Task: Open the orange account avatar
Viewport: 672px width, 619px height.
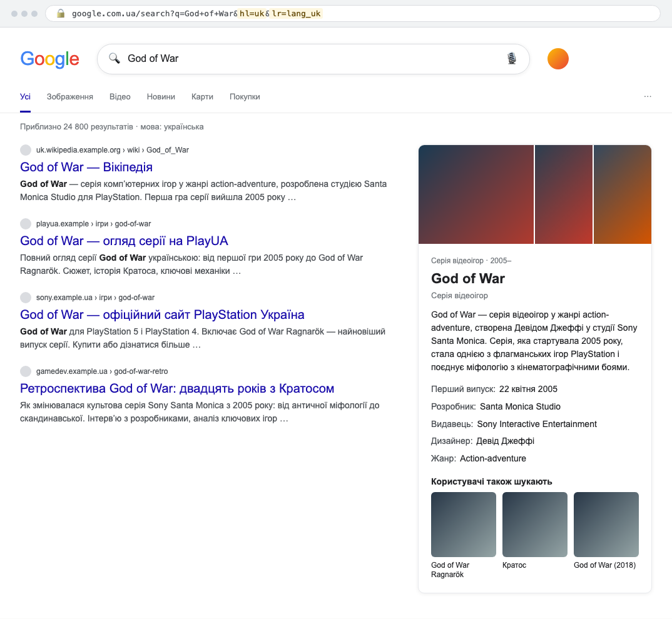Action: 558,59
